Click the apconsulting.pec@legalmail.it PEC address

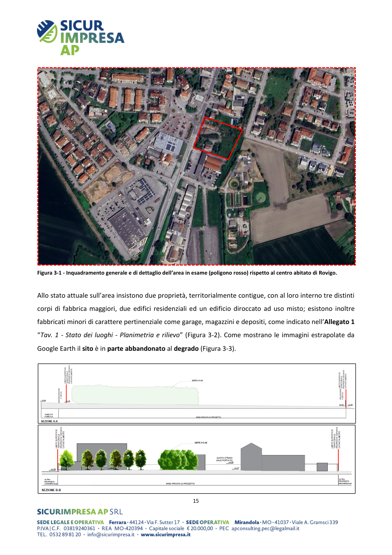point(265,529)
